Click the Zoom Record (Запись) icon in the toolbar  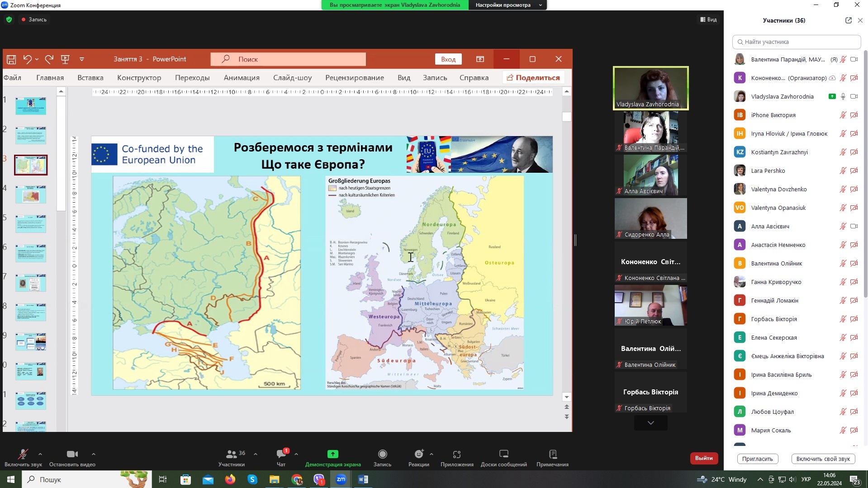click(382, 455)
